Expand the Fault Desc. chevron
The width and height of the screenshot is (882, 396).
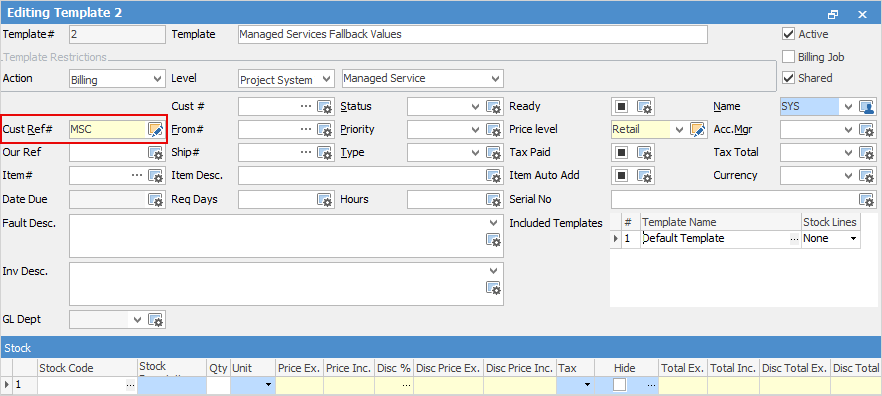493,223
